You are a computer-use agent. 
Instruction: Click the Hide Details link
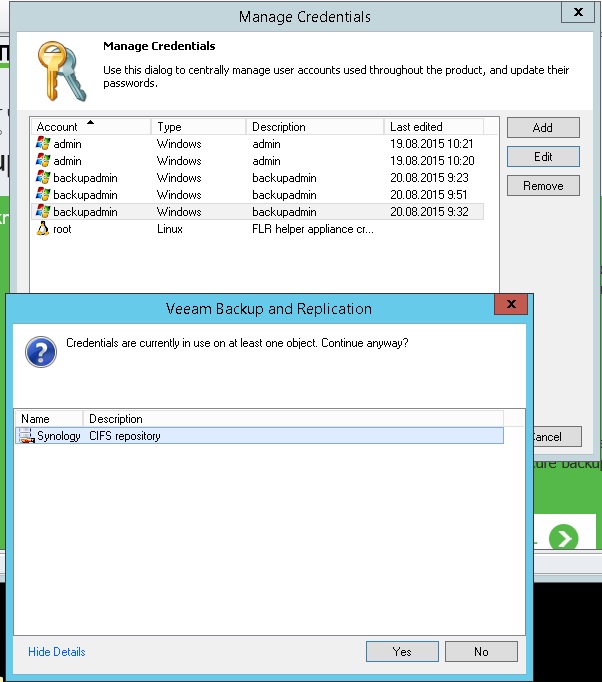(57, 652)
